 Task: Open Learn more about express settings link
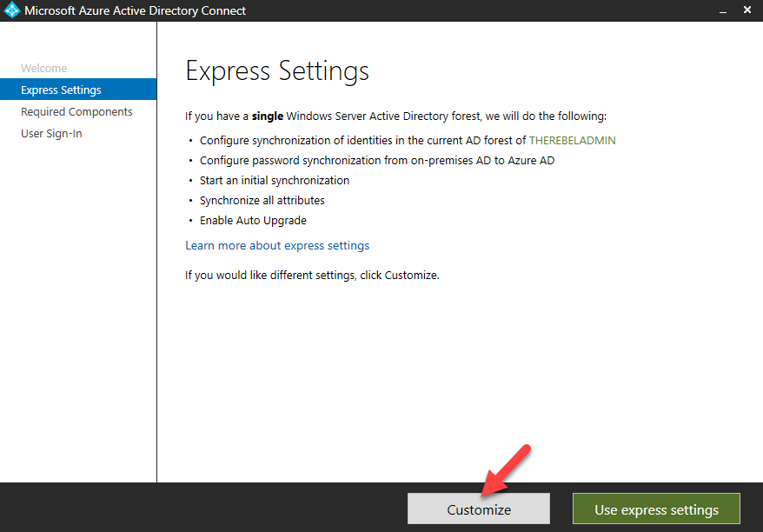[x=277, y=245]
